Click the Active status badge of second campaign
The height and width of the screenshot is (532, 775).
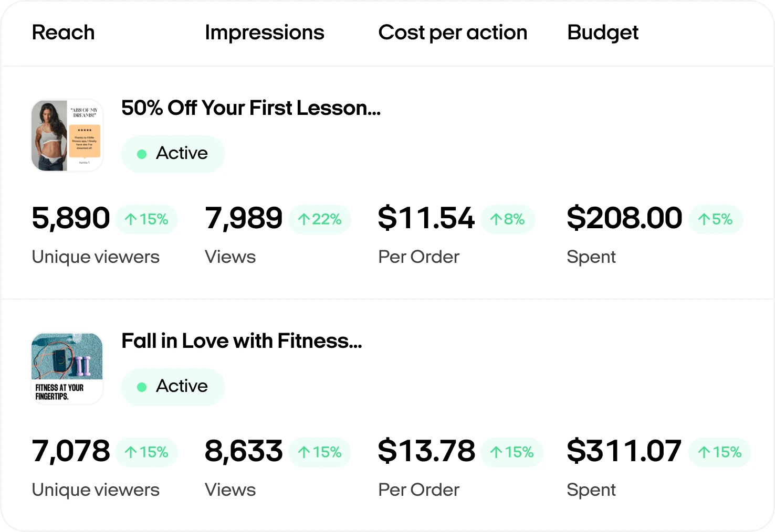pos(173,387)
